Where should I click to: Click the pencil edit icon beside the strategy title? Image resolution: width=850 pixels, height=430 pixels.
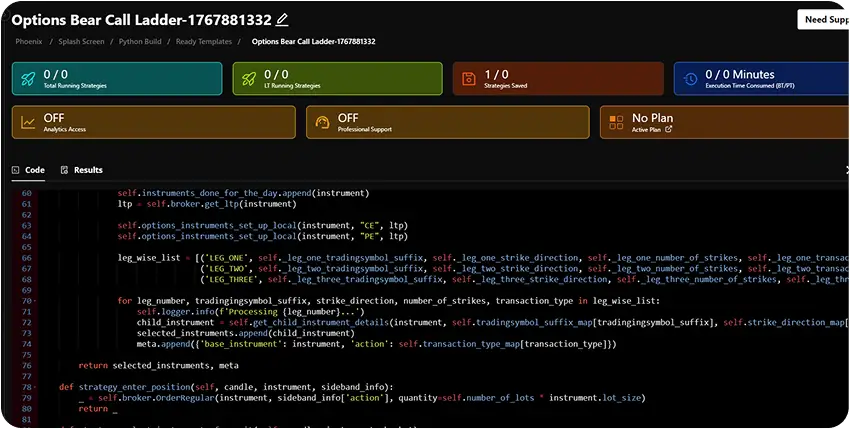point(282,19)
